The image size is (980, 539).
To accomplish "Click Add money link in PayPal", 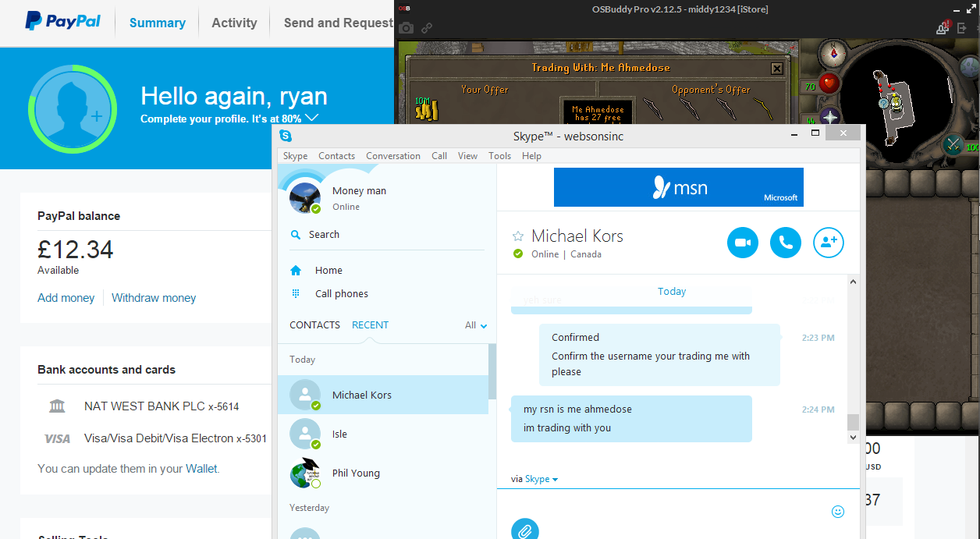I will click(66, 298).
